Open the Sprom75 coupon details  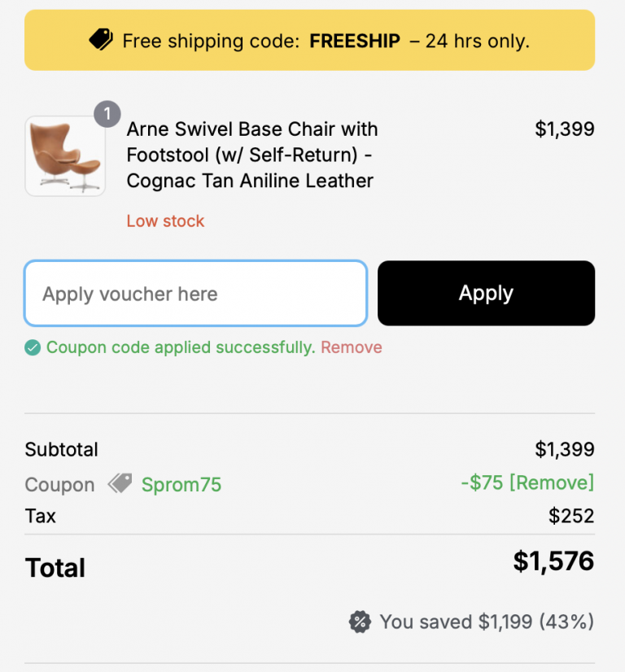[x=181, y=484]
